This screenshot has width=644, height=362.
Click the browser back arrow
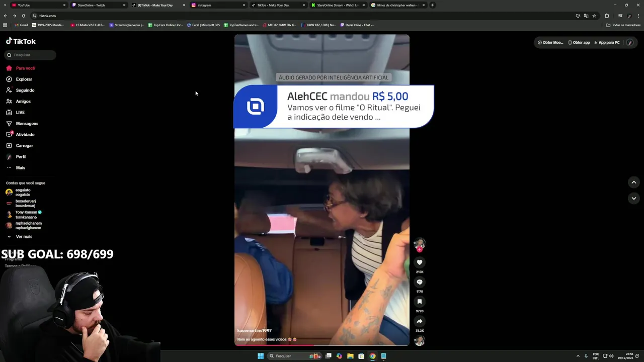[x=6, y=16]
